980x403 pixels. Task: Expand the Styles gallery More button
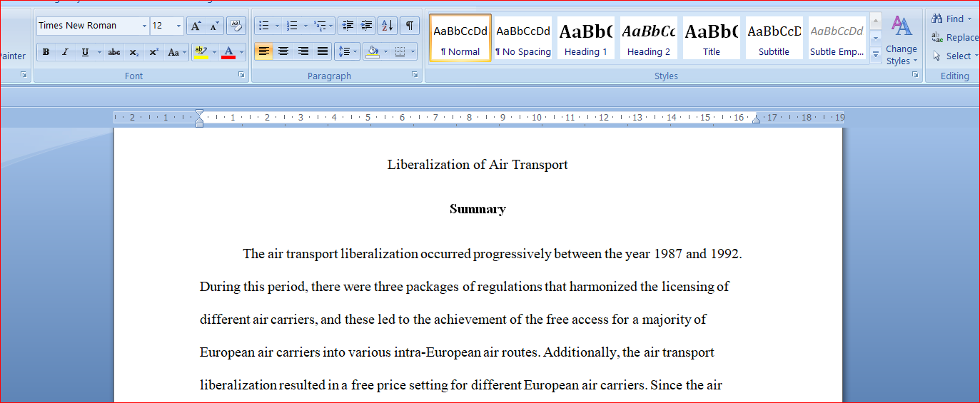point(876,54)
